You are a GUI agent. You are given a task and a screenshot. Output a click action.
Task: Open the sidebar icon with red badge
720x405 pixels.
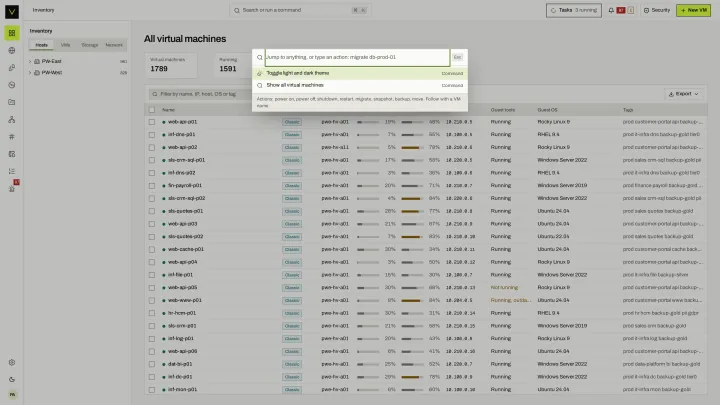tap(12, 187)
